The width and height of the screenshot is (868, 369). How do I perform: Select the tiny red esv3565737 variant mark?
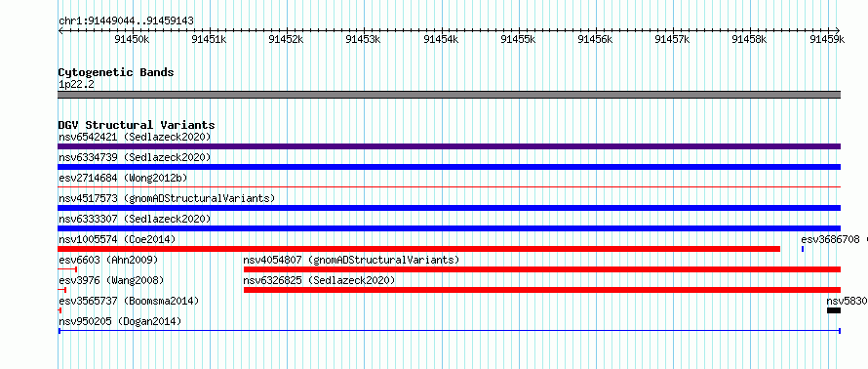click(59, 310)
